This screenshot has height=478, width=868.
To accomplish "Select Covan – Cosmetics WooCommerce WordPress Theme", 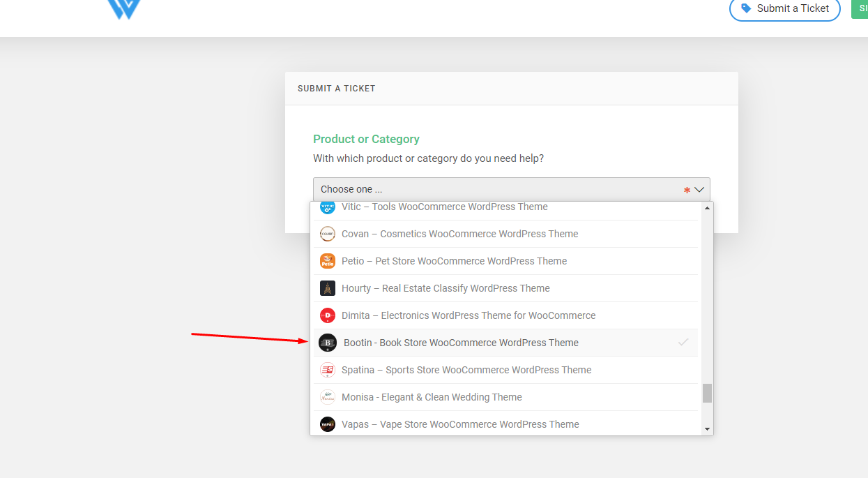I will click(x=505, y=234).
